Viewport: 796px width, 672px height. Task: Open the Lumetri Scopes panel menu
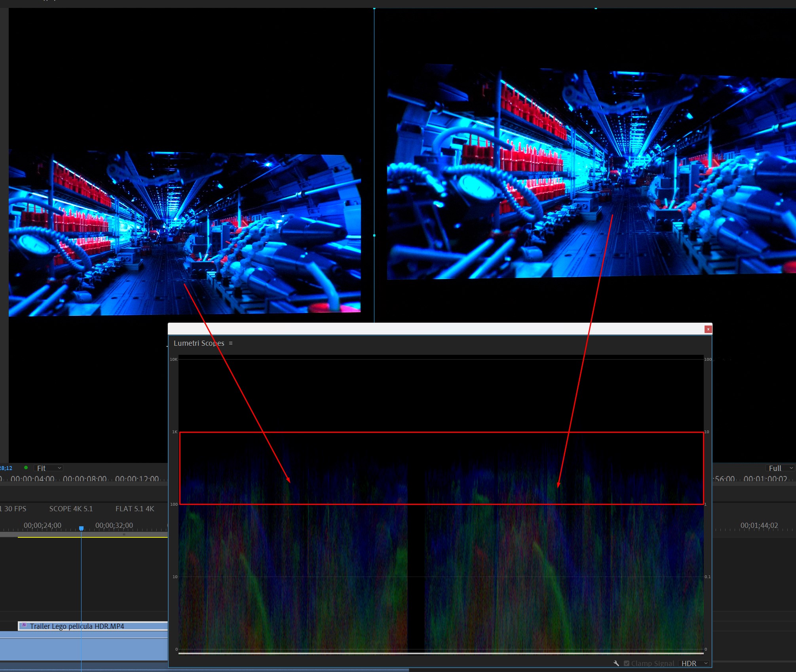click(x=231, y=343)
